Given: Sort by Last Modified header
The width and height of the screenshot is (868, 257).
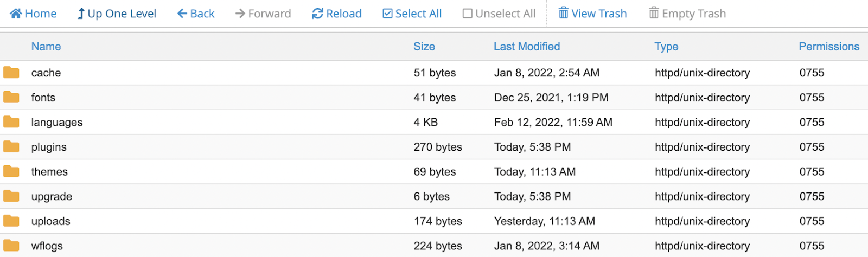Looking at the screenshot, I should pyautogui.click(x=527, y=47).
